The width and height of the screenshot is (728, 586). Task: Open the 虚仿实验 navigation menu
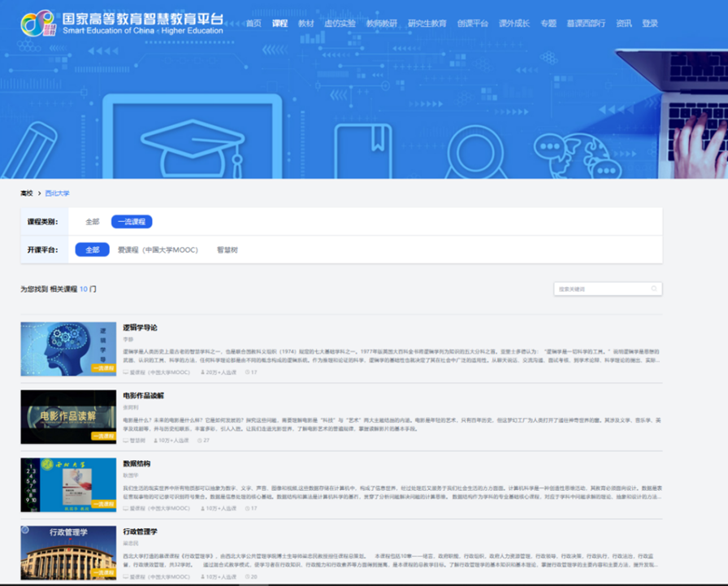pyautogui.click(x=340, y=24)
